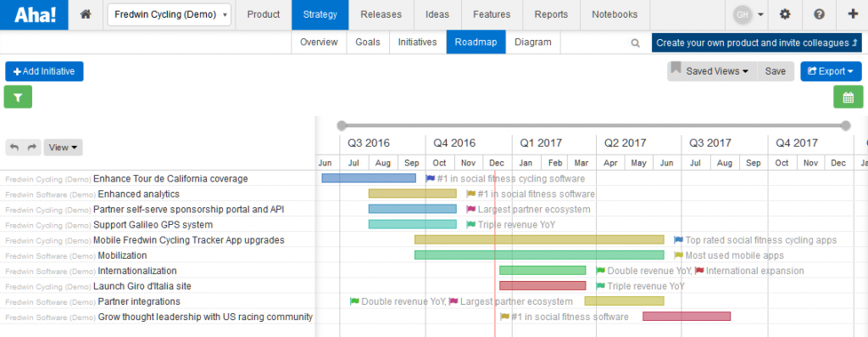Open the Enhance Tour de California coverage initiative

pyautogui.click(x=170, y=178)
